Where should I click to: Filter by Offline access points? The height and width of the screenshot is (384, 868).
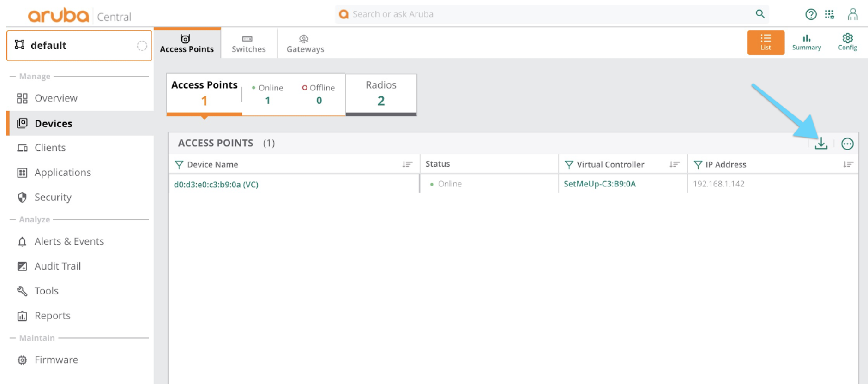pos(319,94)
